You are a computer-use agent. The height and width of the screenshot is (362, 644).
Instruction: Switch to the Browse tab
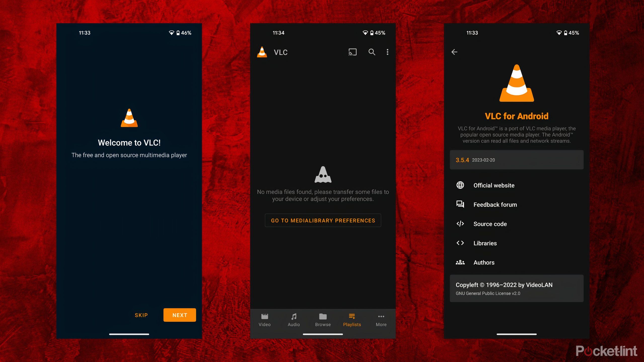[323, 319]
